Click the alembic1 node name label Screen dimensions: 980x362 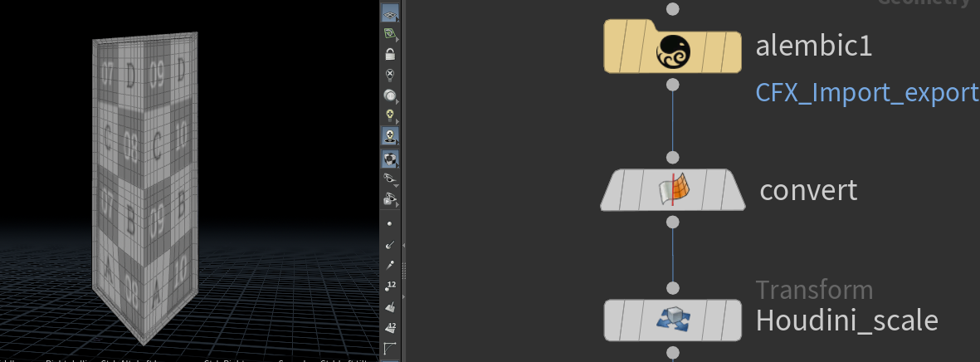click(x=814, y=47)
